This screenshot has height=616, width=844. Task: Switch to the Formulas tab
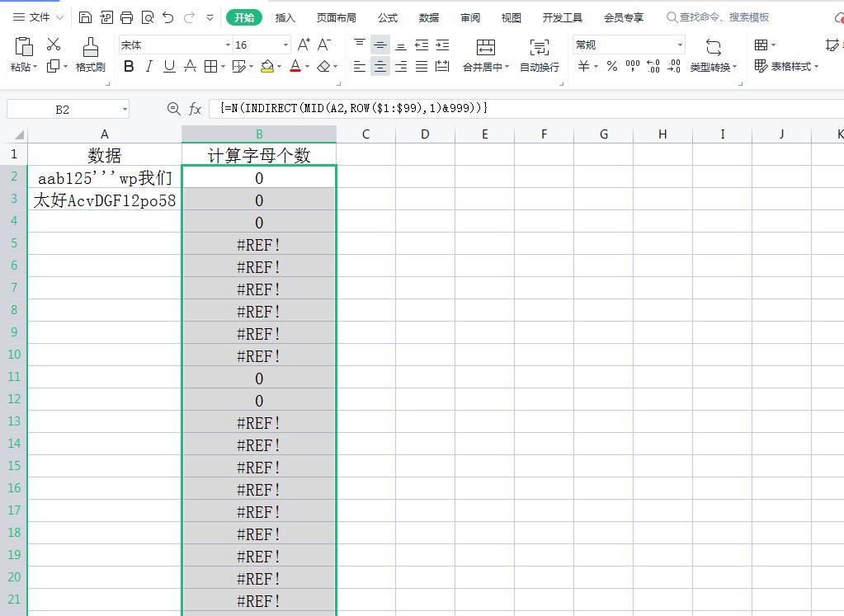(388, 18)
